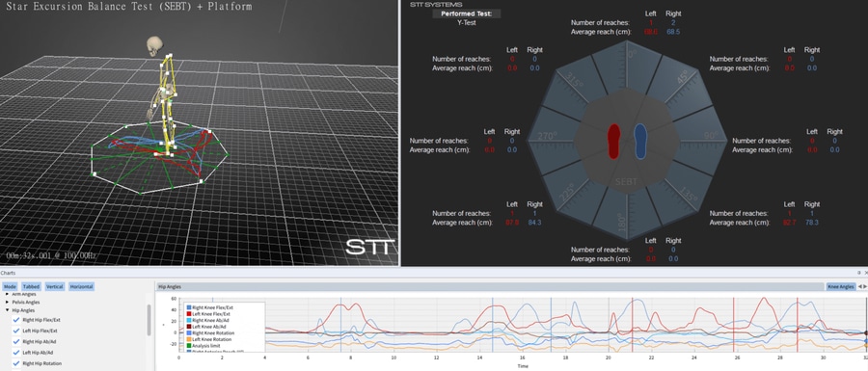This screenshot has width=868, height=371.
Task: Expand the Arm Angles group
Action: click(x=8, y=294)
